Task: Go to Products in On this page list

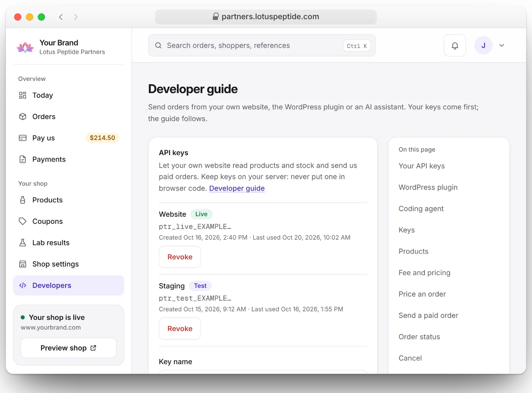Action: pyautogui.click(x=413, y=252)
